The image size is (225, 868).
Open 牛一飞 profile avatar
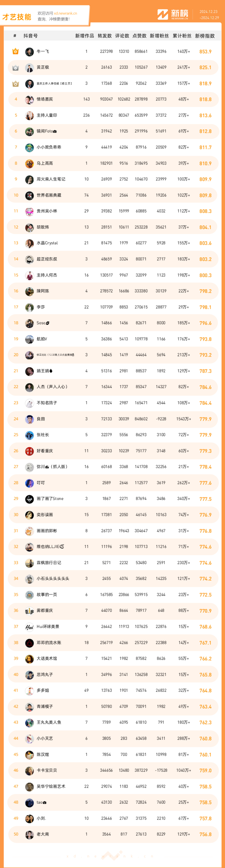coord(29,52)
